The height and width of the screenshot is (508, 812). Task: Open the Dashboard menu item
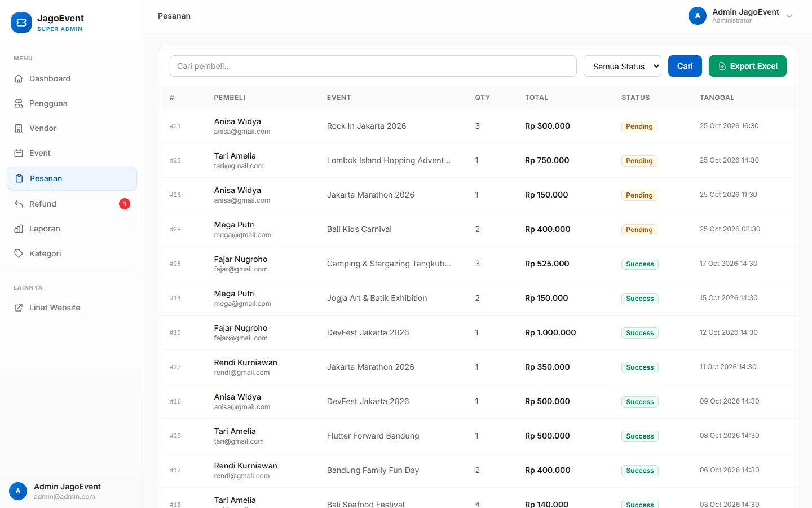[x=72, y=78]
